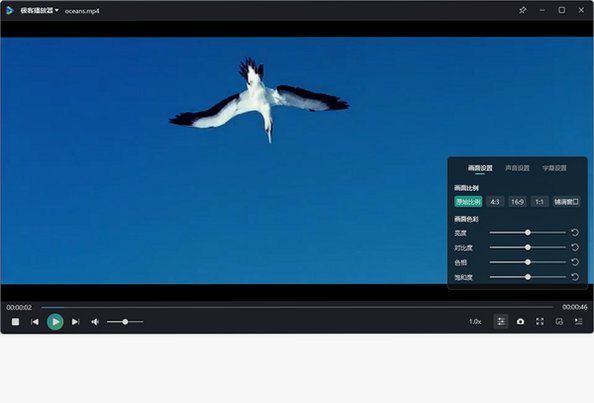Open the player main menu dropdown

(x=39, y=11)
